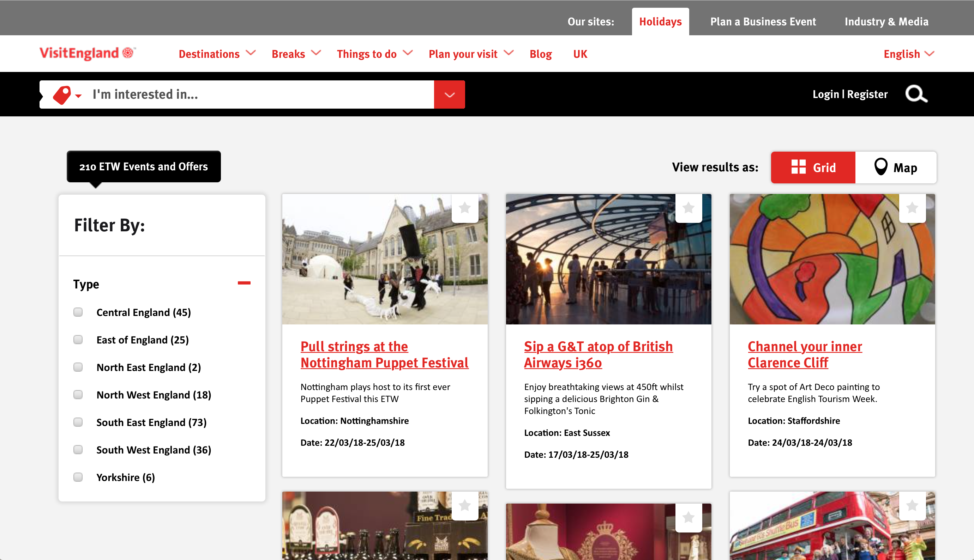Star the royal costume event card

689,518
